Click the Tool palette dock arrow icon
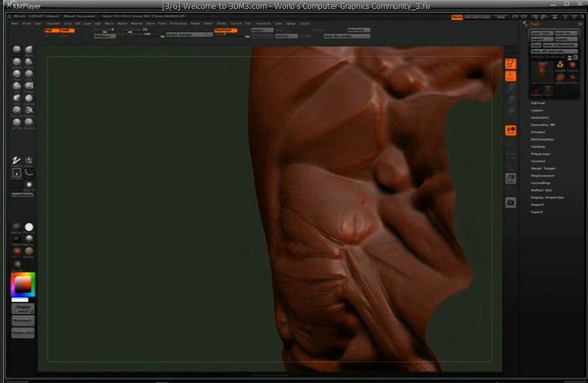588x383 pixels. [580, 24]
